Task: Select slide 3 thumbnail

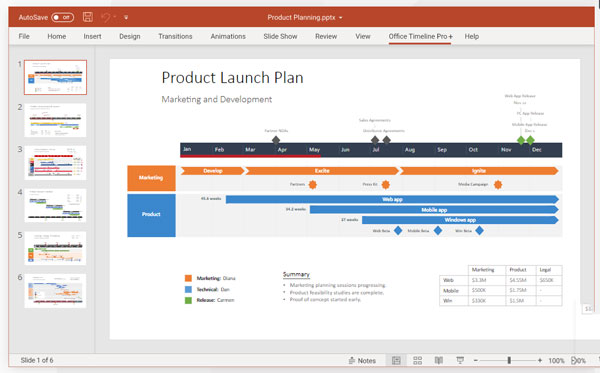Action: point(55,163)
